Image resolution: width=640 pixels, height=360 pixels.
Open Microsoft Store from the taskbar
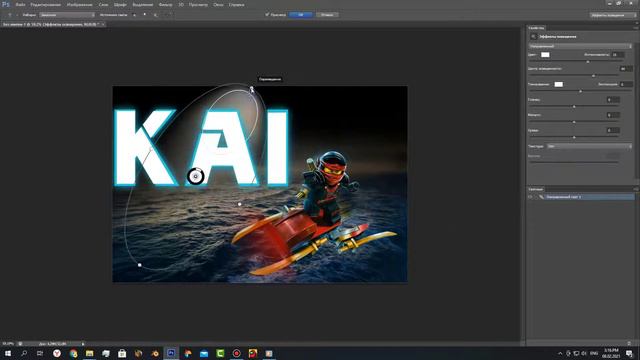122,353
